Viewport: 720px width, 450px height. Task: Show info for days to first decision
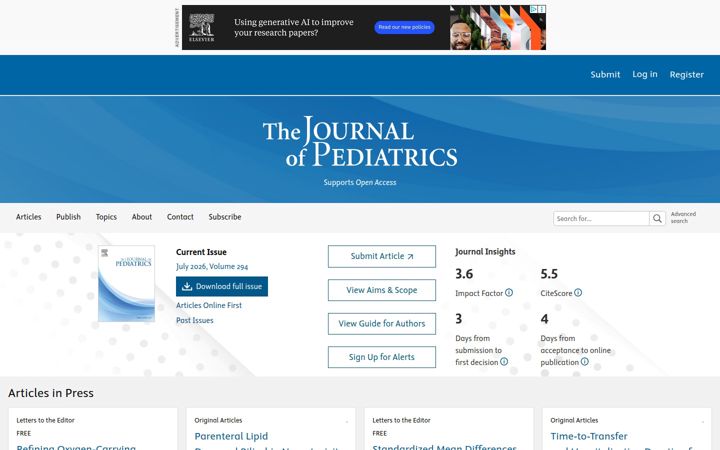[x=504, y=362]
